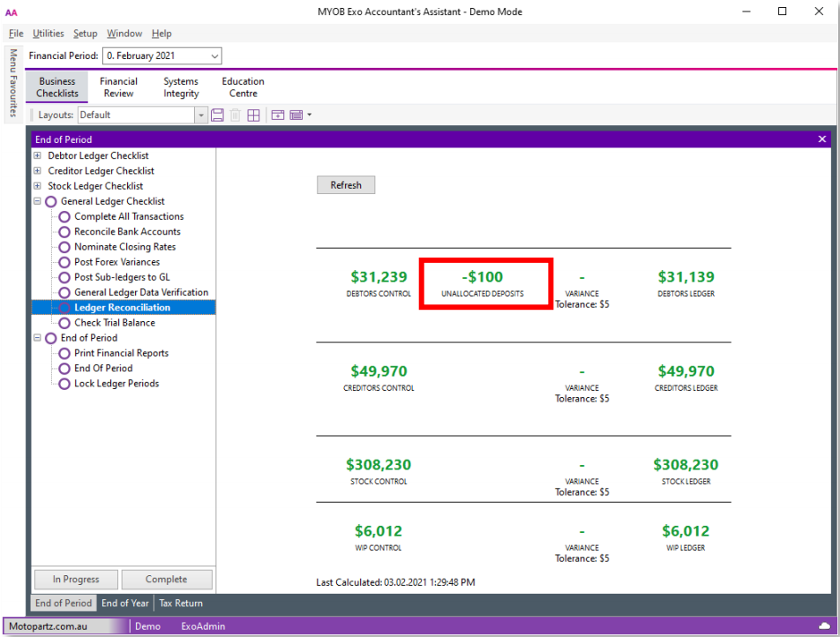The height and width of the screenshot is (637, 840).
Task: Collapse General Ledger Checklist node
Action: (37, 201)
